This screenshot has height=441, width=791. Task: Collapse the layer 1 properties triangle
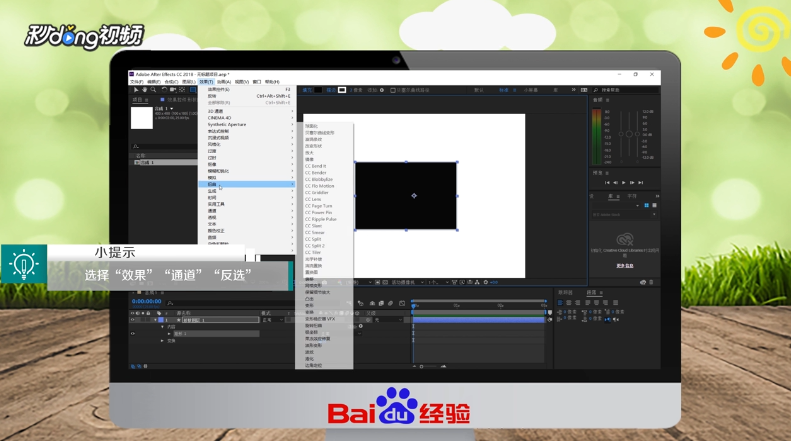155,320
